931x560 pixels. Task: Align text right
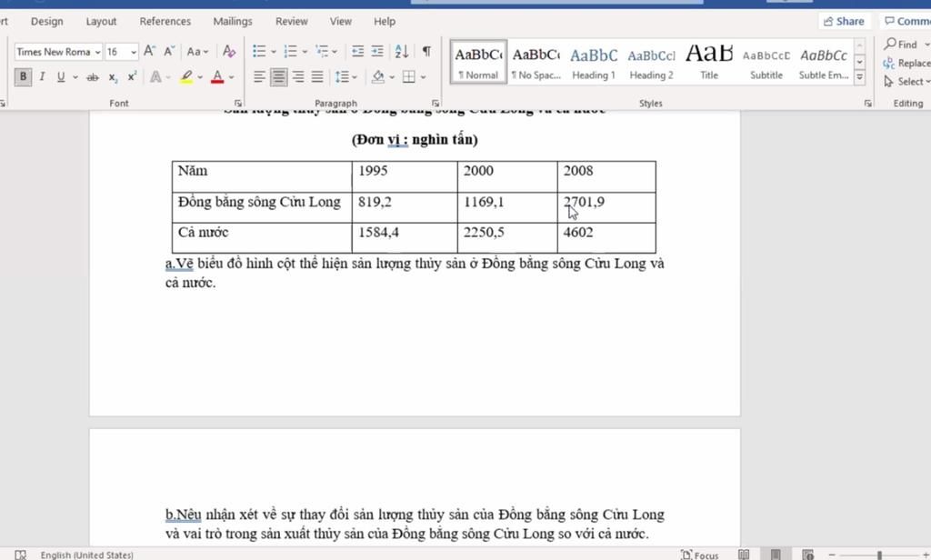298,76
